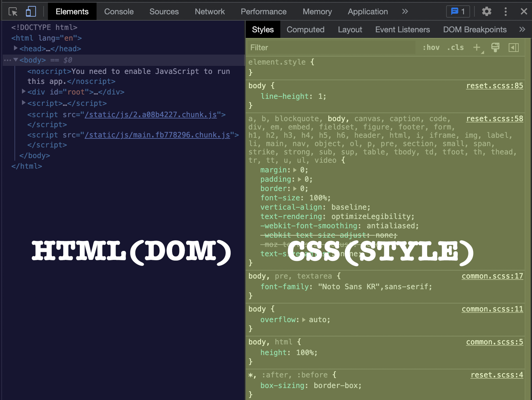Edit the font-family Noto Sans KR value

point(373,287)
